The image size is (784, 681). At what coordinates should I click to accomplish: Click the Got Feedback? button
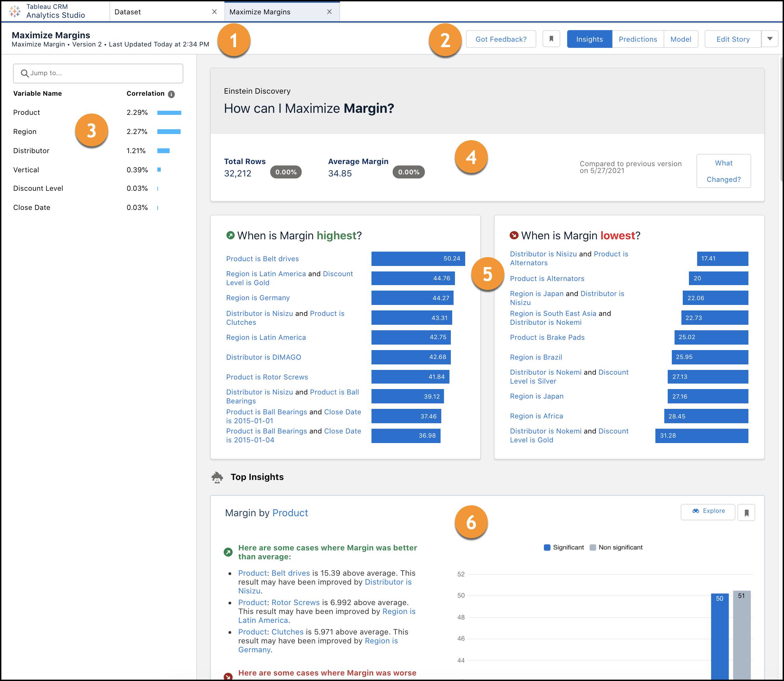pos(501,39)
